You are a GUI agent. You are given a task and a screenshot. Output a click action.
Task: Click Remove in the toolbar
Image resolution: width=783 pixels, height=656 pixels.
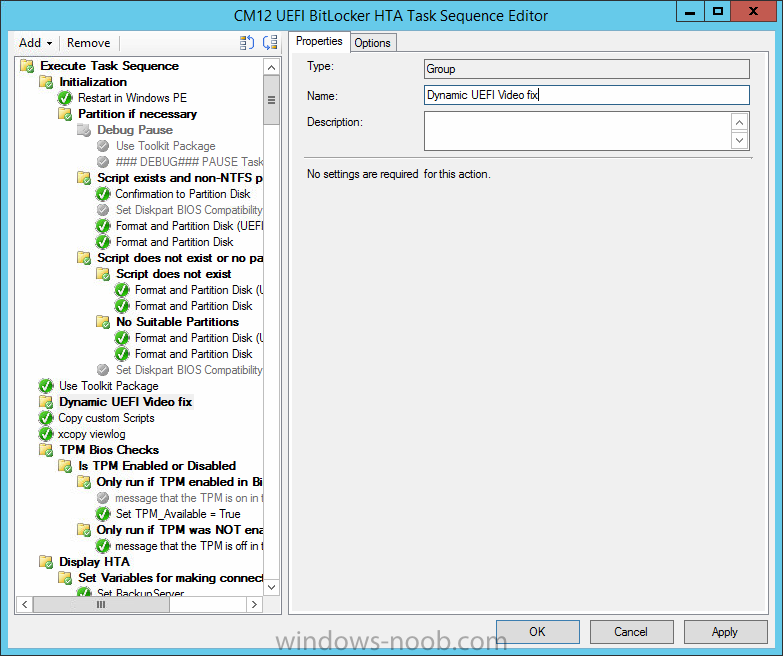click(x=88, y=43)
